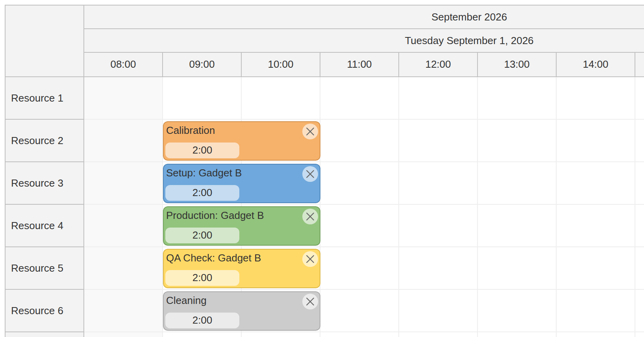Remove the Cleaning event using its X
This screenshot has height=337, width=644.
tap(310, 302)
